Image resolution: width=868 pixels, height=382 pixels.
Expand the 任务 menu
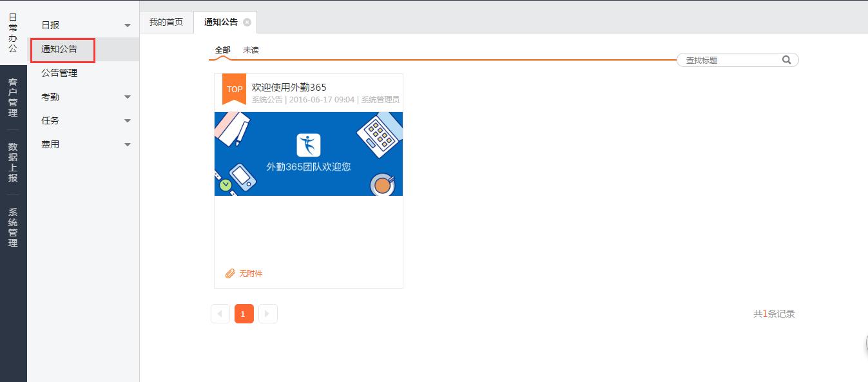(127, 120)
